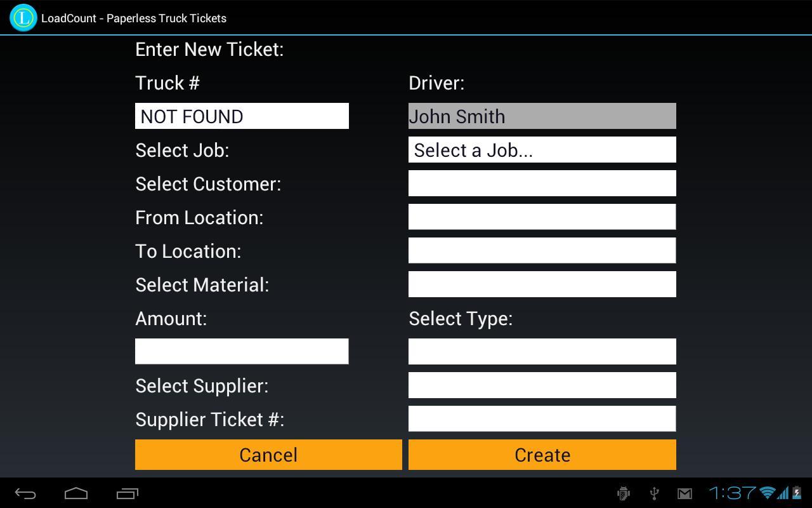Image resolution: width=812 pixels, height=508 pixels.
Task: Click the To Location: label
Action: coord(188,251)
